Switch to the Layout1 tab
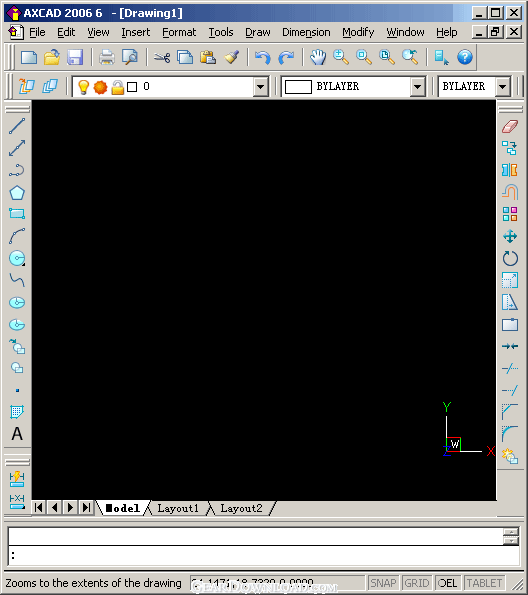528x595 pixels. (178, 508)
